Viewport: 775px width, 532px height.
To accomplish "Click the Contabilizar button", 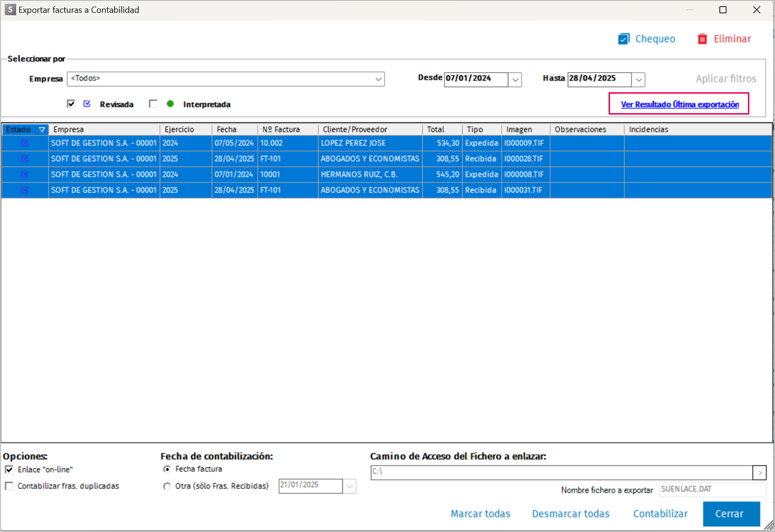I will click(x=660, y=514).
